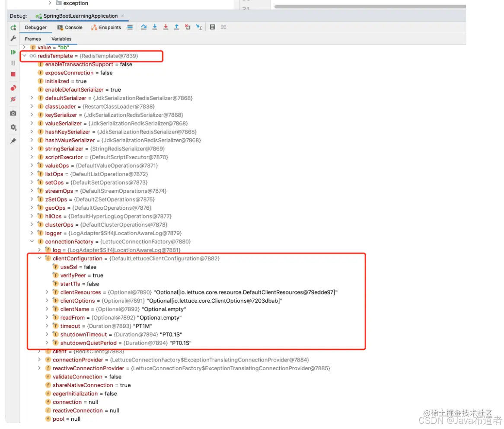Expand the scriptExecutor field
504x429 pixels.
point(32,157)
